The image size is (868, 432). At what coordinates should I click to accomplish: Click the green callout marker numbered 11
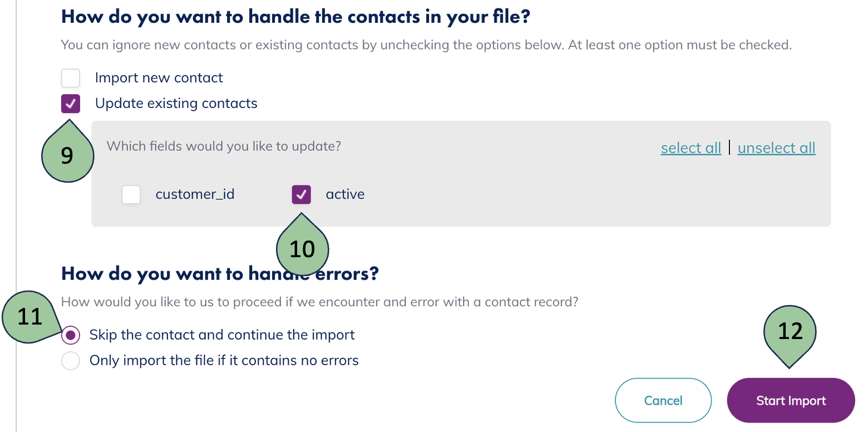(30, 317)
